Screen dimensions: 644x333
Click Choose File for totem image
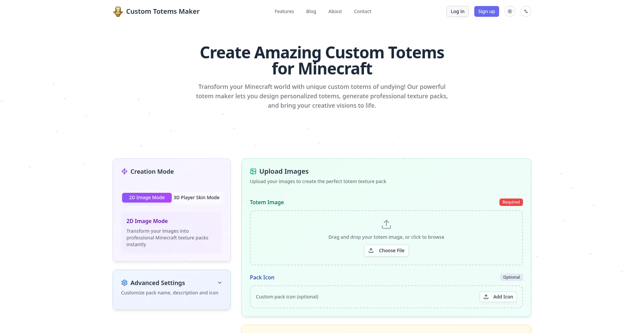pyautogui.click(x=386, y=251)
